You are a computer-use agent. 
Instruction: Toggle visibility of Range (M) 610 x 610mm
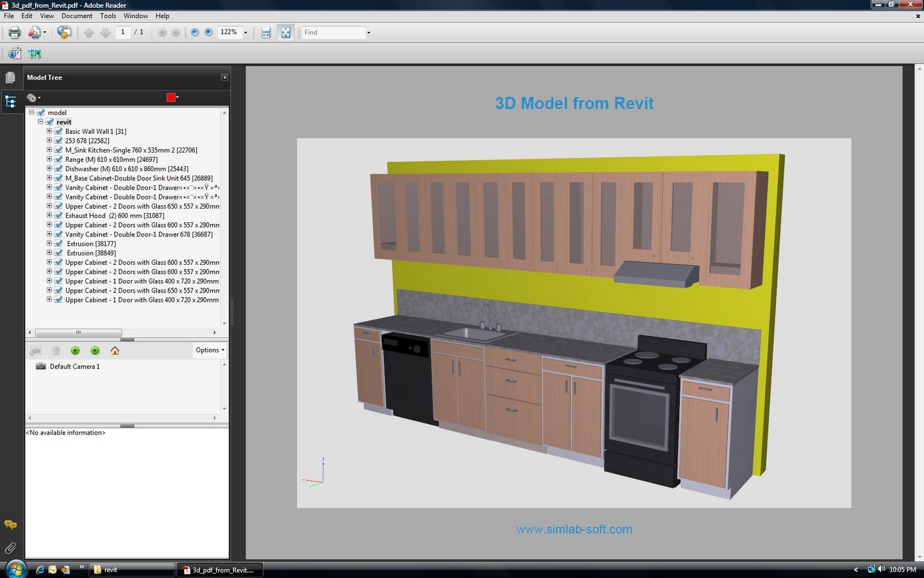[58, 160]
